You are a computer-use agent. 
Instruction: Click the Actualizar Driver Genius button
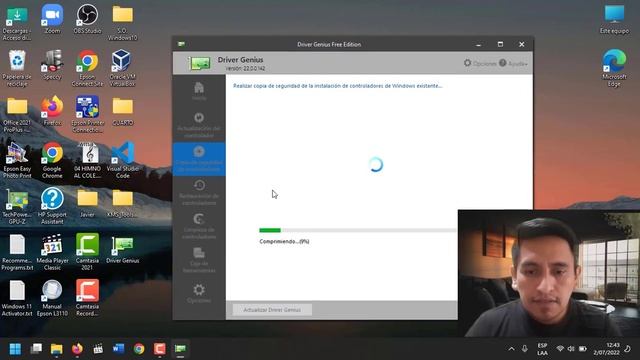pyautogui.click(x=272, y=310)
